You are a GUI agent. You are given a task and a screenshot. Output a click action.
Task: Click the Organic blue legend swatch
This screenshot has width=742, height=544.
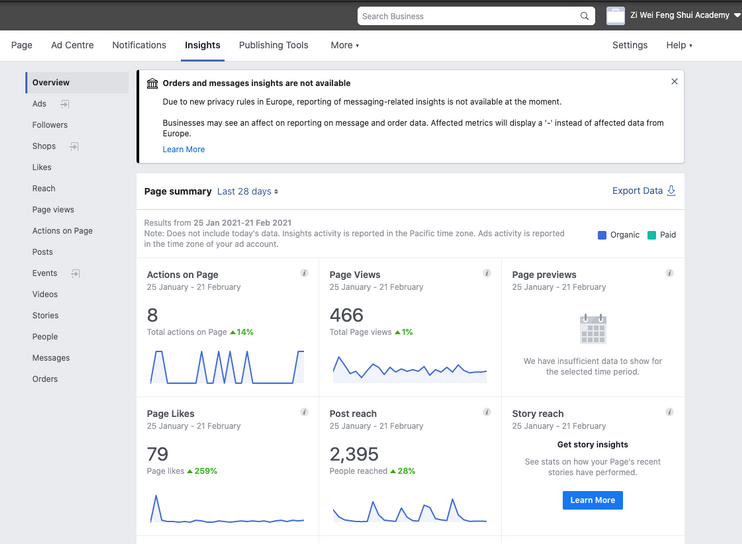[x=602, y=235]
